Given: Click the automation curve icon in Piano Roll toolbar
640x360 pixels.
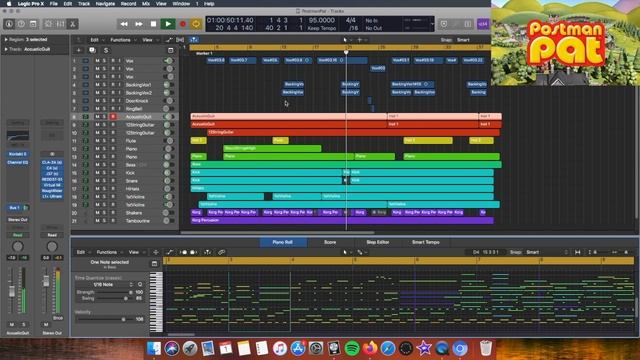Looking at the screenshot, I should pos(169,252).
